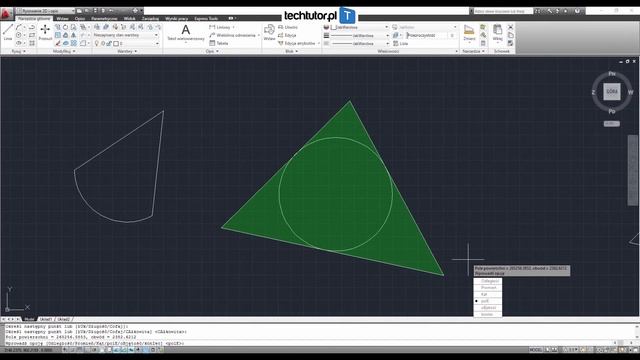Expand the Opis panel
The height and width of the screenshot is (360, 640).
tap(212, 51)
